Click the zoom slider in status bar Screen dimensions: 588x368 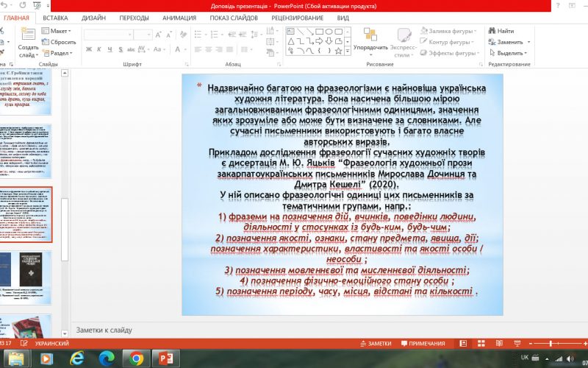pyautogui.click(x=559, y=344)
